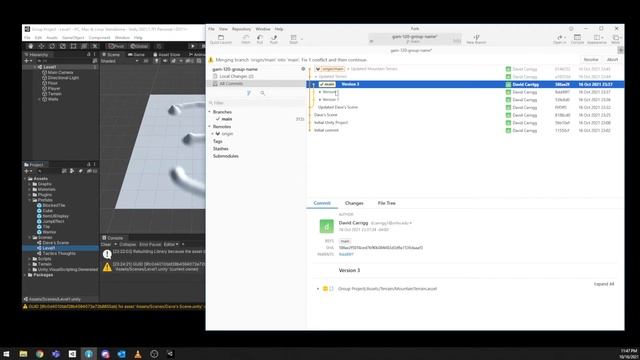The width and height of the screenshot is (640, 360).
Task: Click the warning icon in Unity console
Action: (107, 267)
